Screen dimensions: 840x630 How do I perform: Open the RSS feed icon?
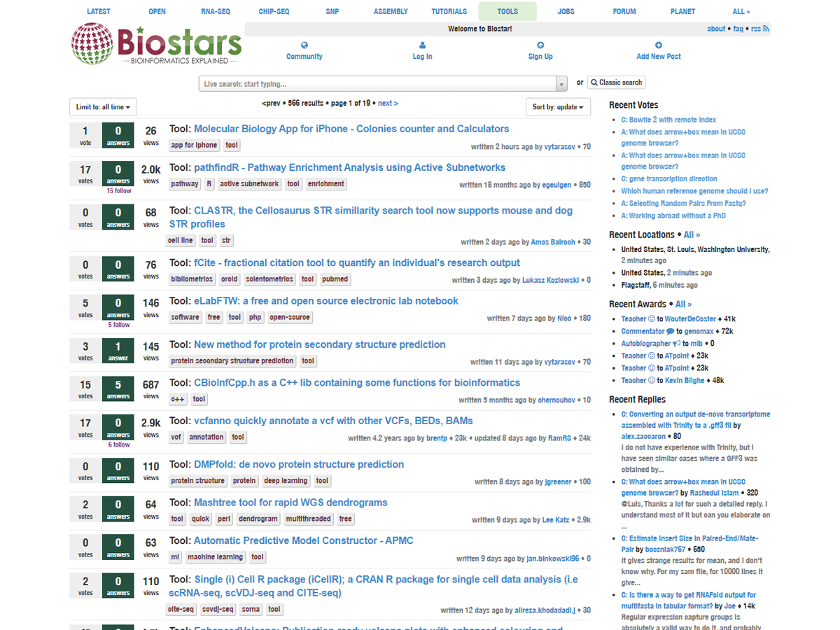tap(766, 29)
